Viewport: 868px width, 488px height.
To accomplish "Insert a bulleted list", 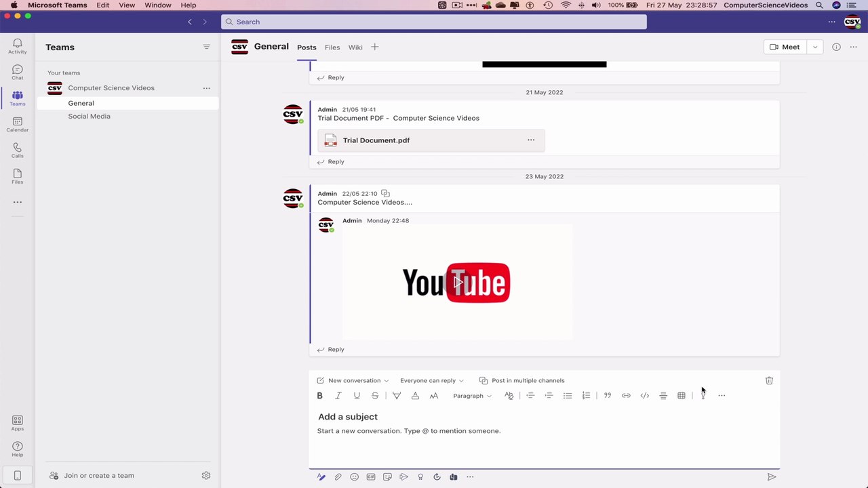I will click(x=568, y=396).
